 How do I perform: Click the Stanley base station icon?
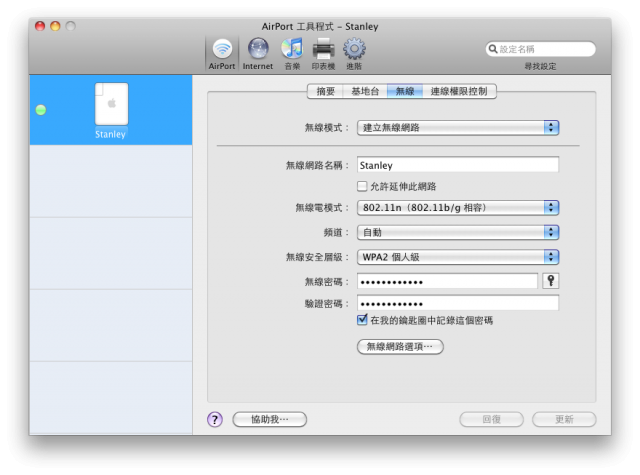click(111, 104)
